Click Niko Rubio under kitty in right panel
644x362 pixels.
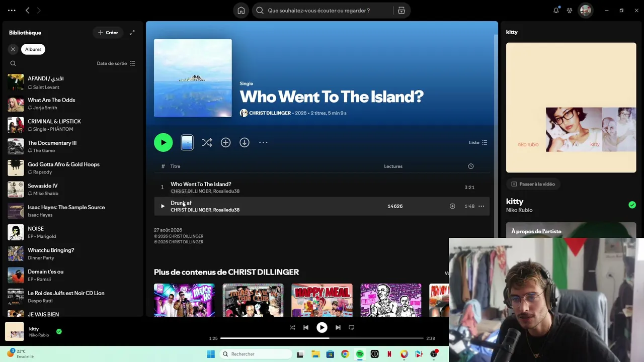coord(519,210)
